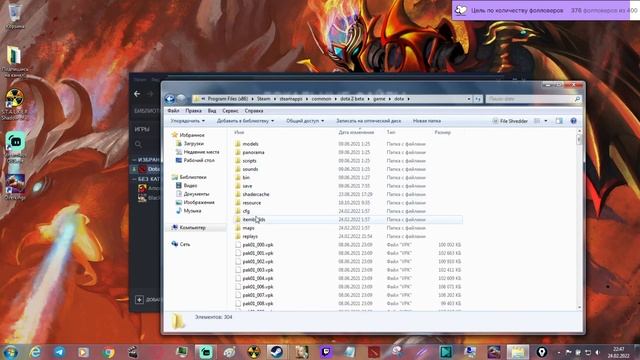Image resolution: width=640 pixels, height=360 pixels.
Task: Select file pak01_000.vpk
Action: [x=254, y=245]
